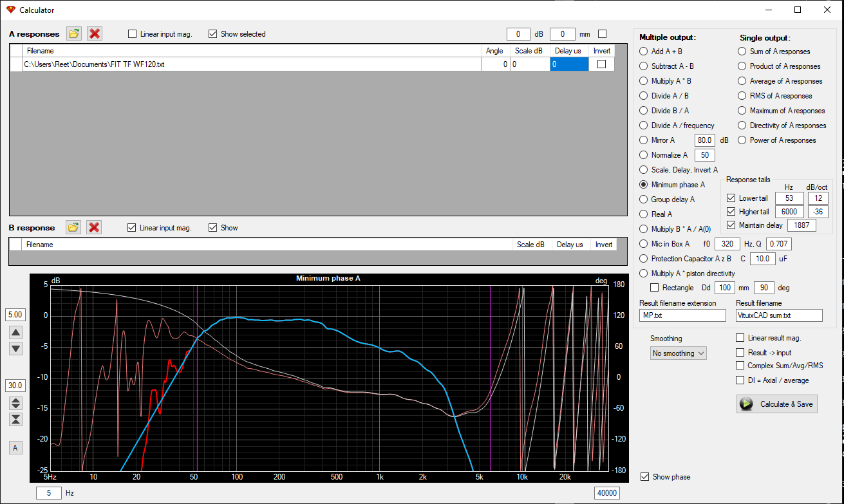
Task: Uncheck Maintain delay
Action: coord(731,225)
